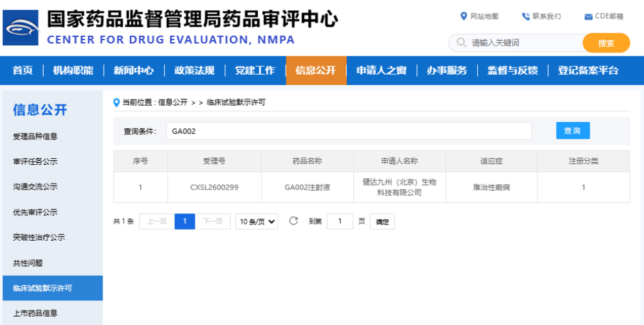Click the 申请人名称 column header
This screenshot has height=325, width=644.
click(x=400, y=162)
